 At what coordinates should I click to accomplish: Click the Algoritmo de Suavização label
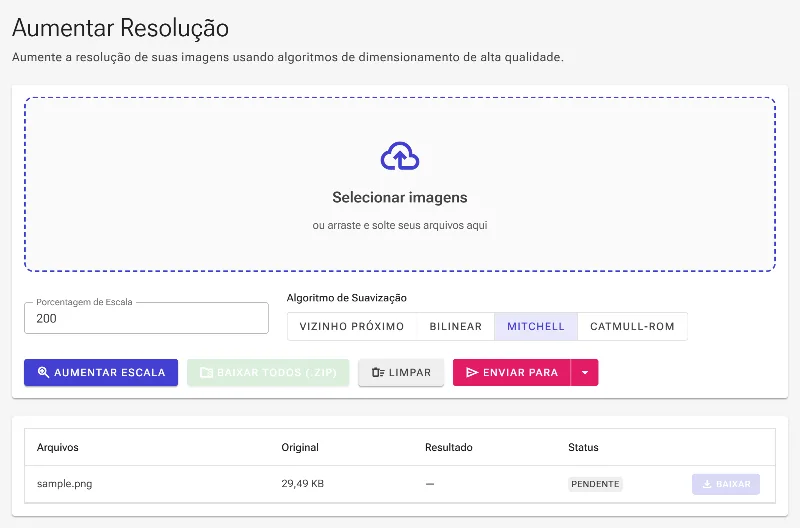coord(346,298)
